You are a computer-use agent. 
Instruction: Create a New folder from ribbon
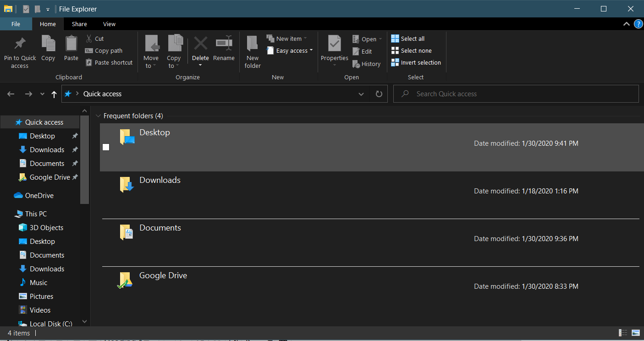coord(253,52)
